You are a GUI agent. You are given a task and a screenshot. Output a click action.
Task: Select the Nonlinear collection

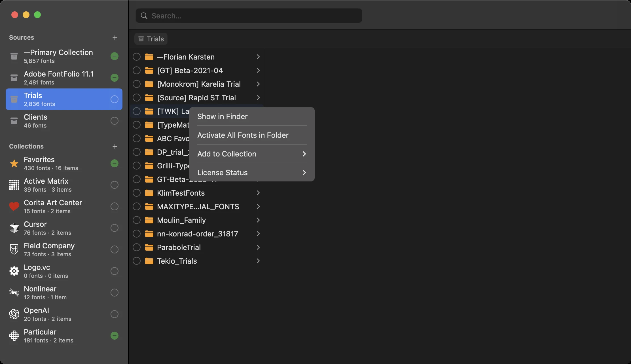[64, 293]
